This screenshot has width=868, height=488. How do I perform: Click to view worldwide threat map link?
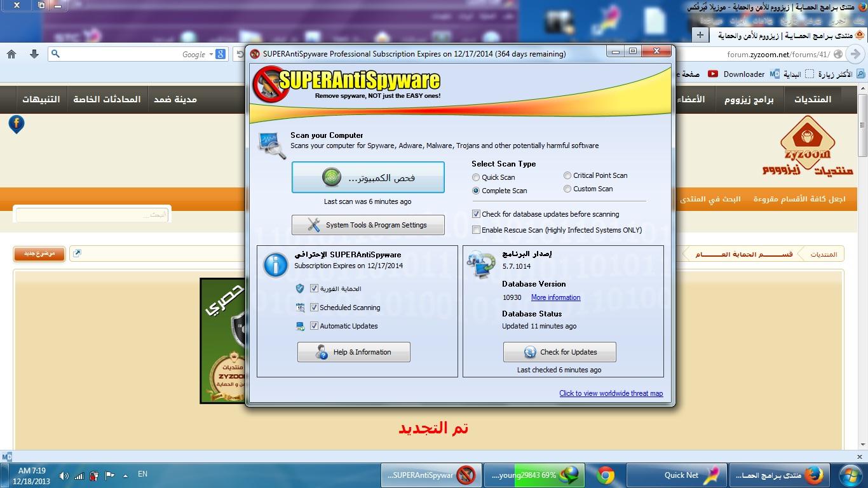(x=611, y=393)
